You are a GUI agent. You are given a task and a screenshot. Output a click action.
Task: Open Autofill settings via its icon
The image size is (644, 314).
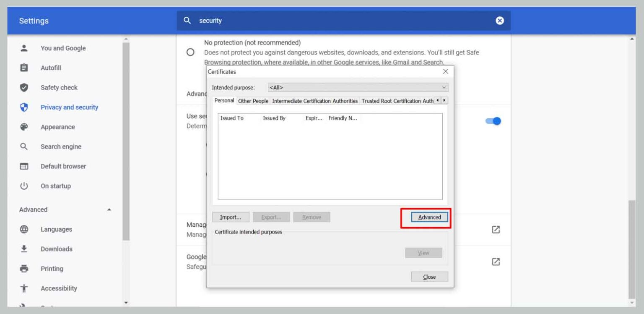coord(24,68)
